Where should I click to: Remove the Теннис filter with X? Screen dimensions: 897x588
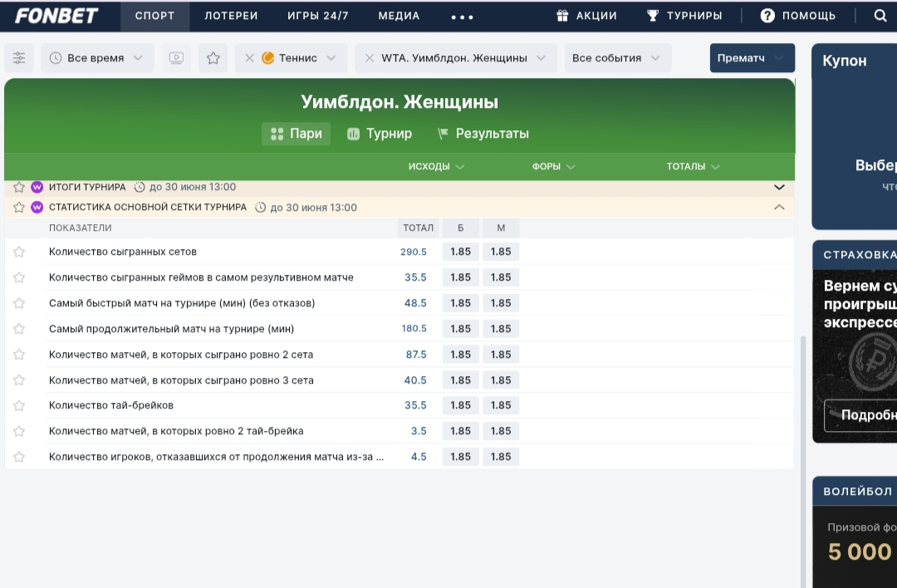pyautogui.click(x=249, y=58)
